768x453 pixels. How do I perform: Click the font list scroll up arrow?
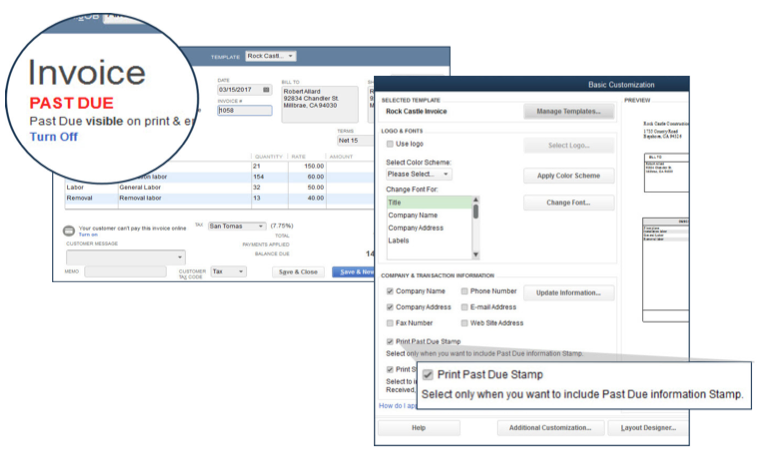(x=475, y=200)
